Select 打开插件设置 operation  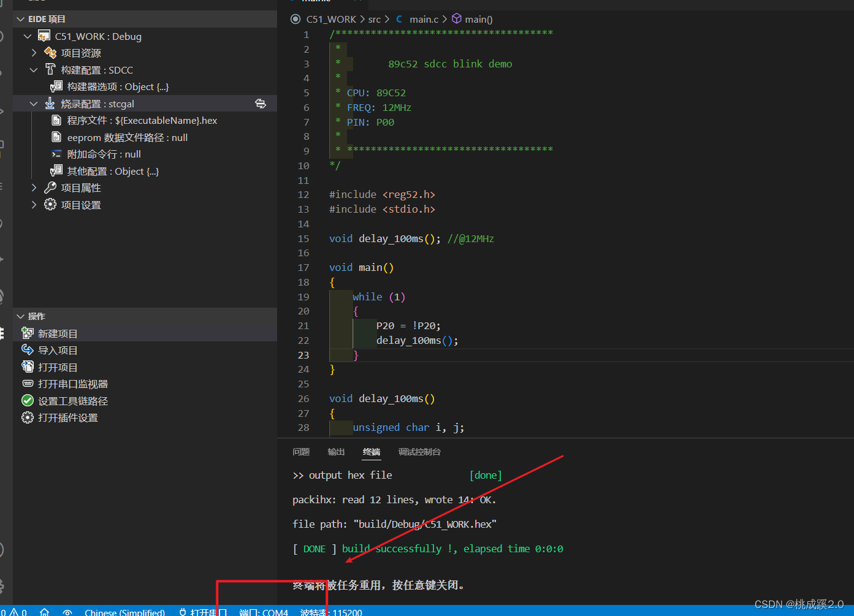145,417
